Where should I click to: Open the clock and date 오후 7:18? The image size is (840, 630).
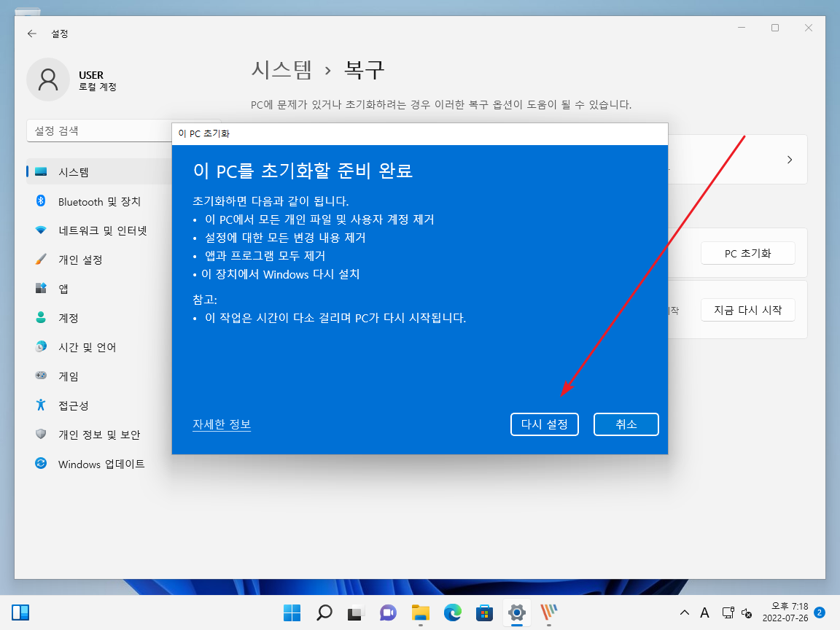785,612
